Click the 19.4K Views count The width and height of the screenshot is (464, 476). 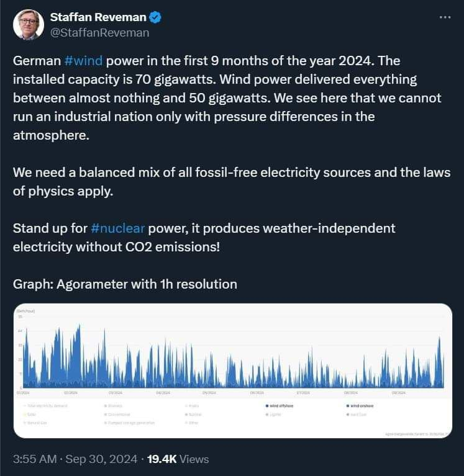coord(177,459)
